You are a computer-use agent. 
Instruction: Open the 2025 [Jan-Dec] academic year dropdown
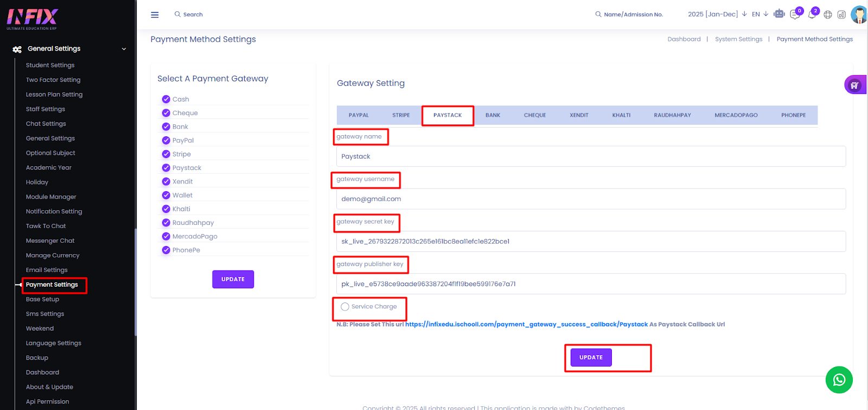click(717, 14)
